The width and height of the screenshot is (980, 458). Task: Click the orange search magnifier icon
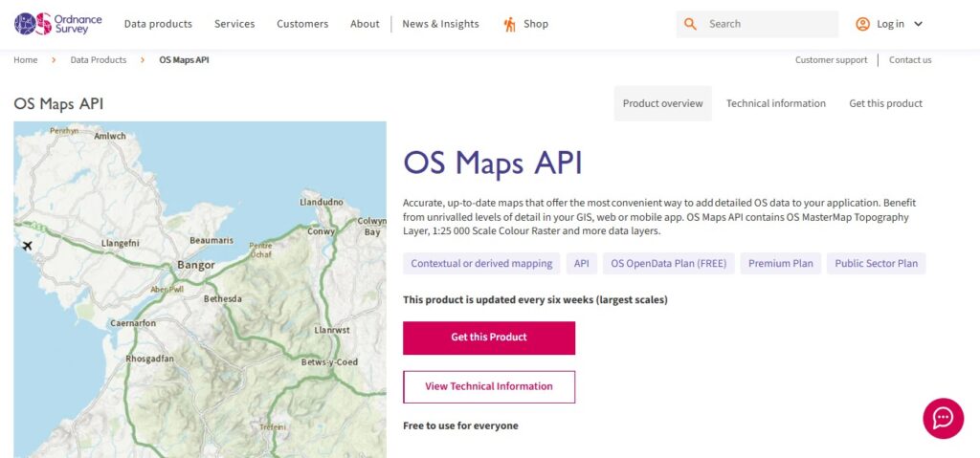[x=690, y=24]
